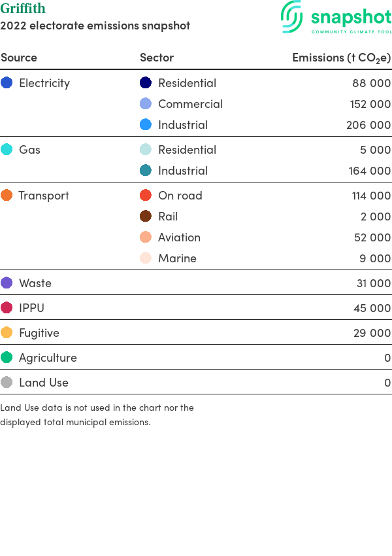
Task: Click the Electricity Commercial light blue dot
Action: pos(146,103)
